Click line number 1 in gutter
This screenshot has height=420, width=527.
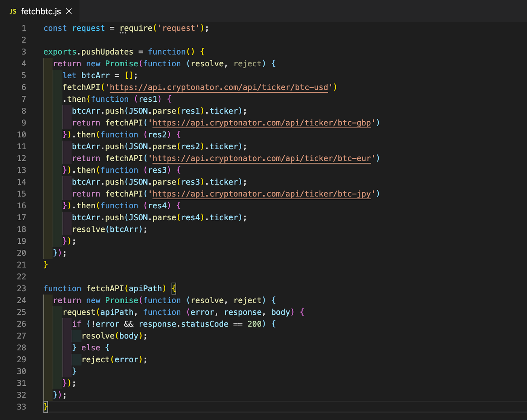(24, 28)
